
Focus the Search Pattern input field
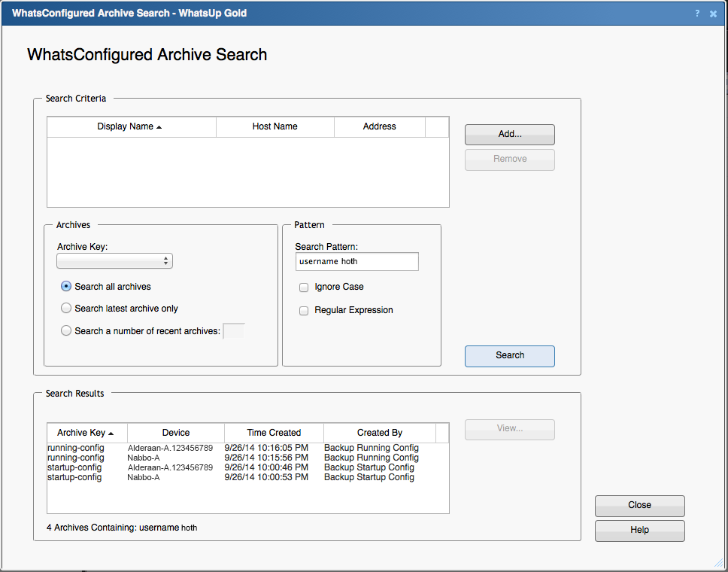(x=357, y=261)
